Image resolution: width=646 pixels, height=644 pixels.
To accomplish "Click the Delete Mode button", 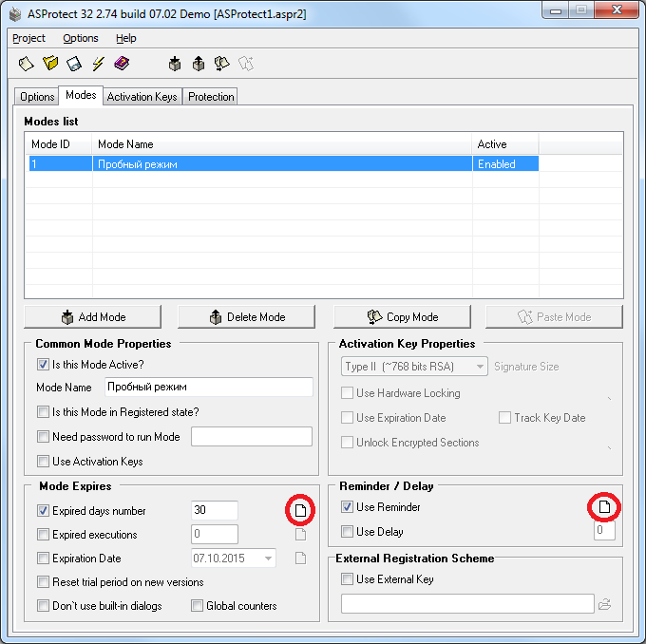I will point(246,317).
